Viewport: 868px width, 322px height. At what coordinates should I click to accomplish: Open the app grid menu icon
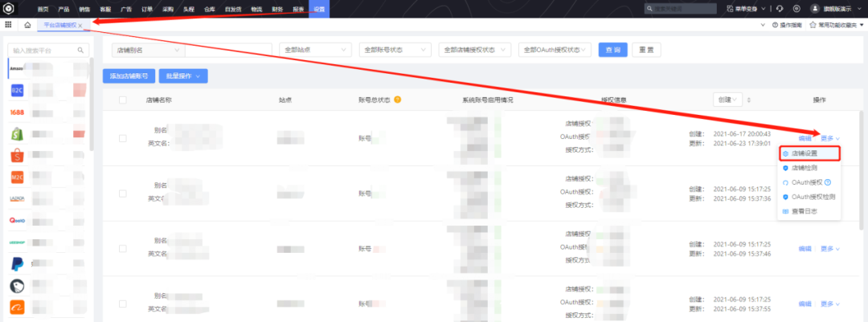pos(9,26)
